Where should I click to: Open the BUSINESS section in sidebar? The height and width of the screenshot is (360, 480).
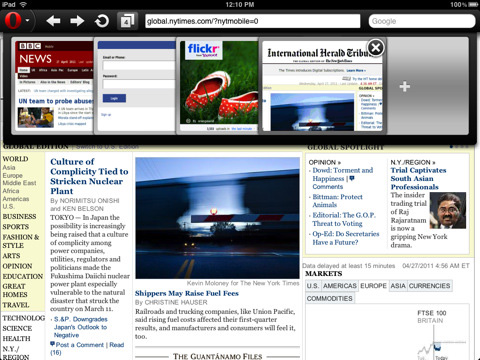click(19, 217)
